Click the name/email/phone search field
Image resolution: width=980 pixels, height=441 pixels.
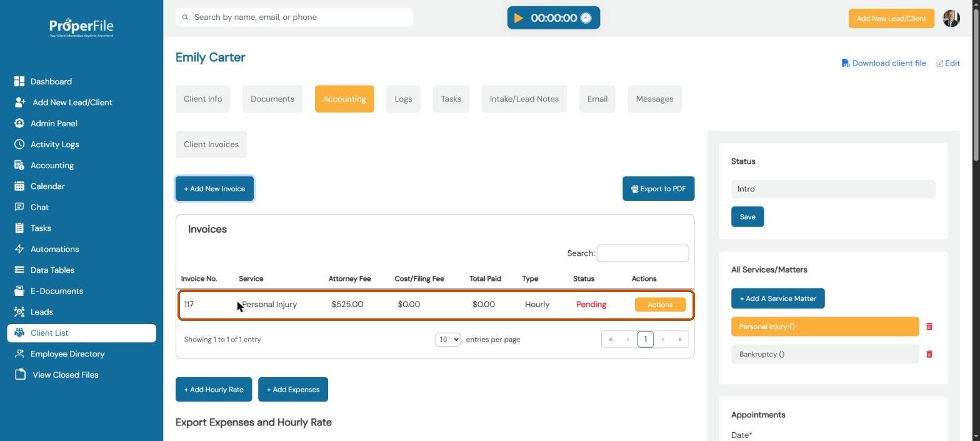point(294,18)
